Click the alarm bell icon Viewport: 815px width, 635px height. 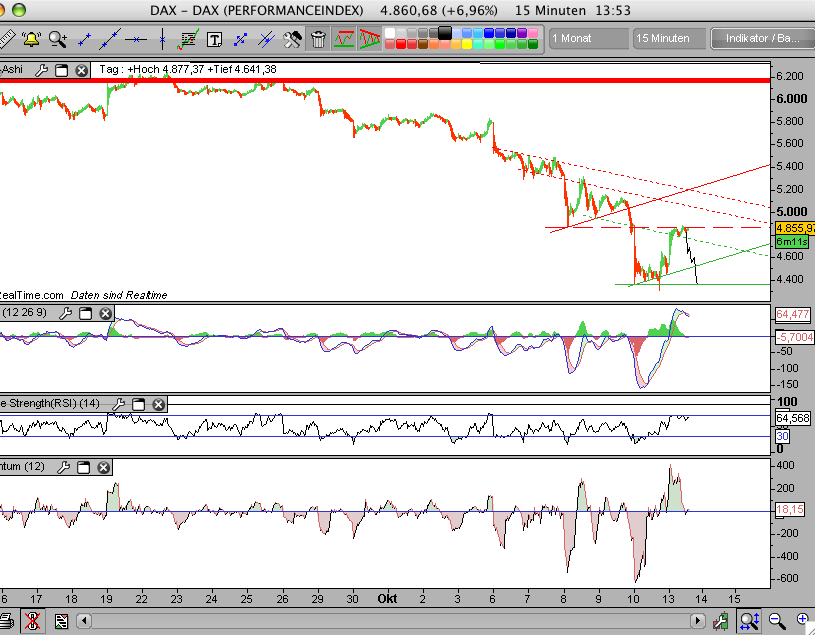coord(31,40)
